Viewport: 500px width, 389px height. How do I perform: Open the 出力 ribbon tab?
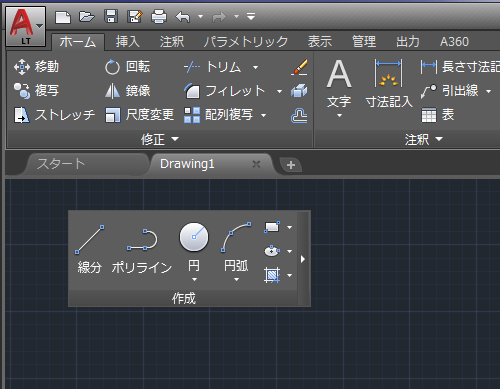point(408,42)
